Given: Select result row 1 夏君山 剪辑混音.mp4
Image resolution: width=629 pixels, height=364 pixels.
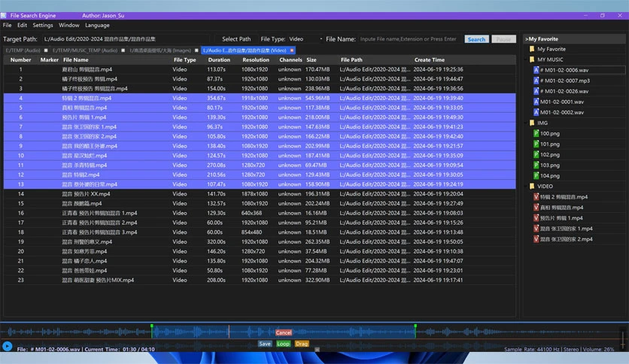Looking at the screenshot, I should point(260,69).
